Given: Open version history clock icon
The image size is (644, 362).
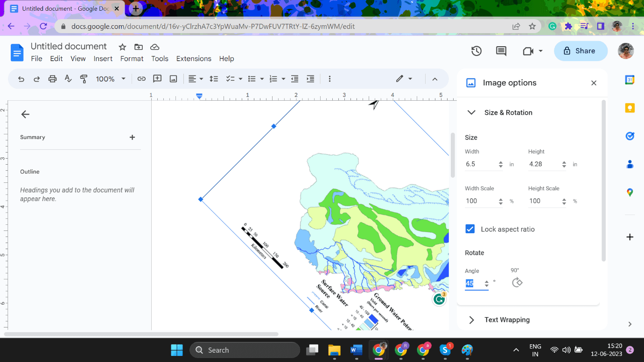Looking at the screenshot, I should point(476,51).
